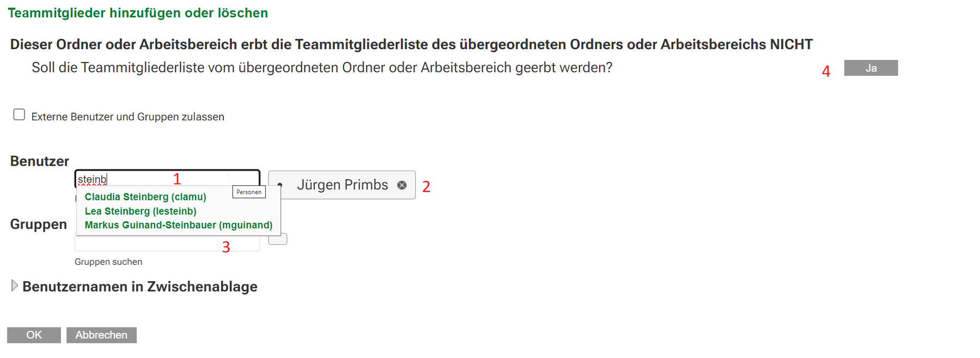
Task: Click the empty box beside the Gruppen field
Action: click(x=278, y=239)
